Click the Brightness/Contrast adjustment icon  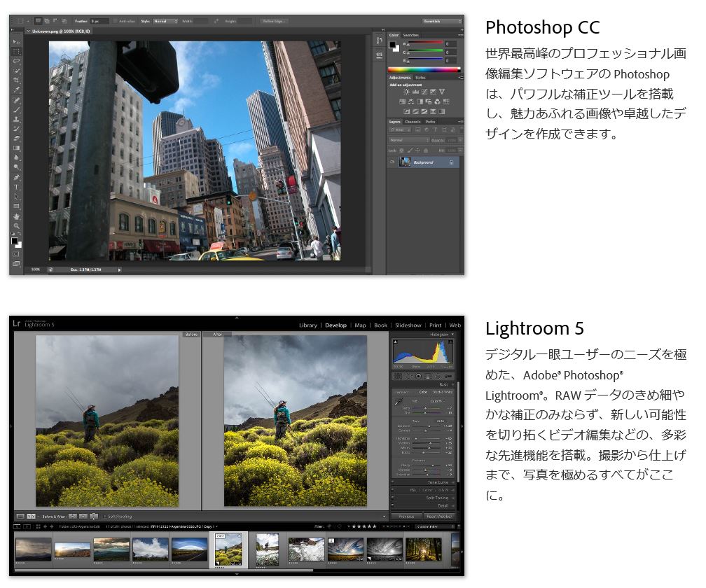(406, 92)
